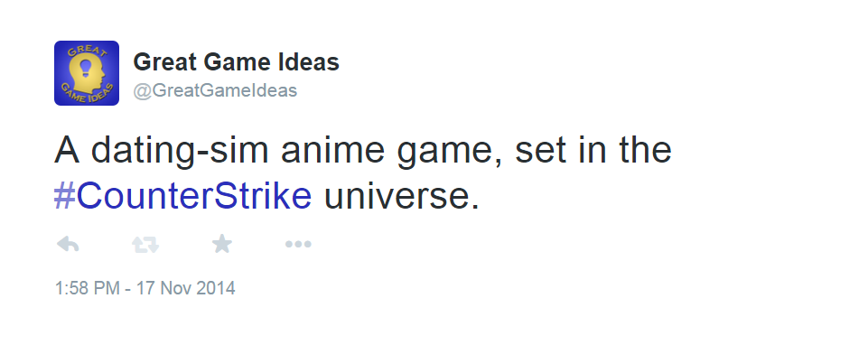Click the reply arrow icon
This screenshot has width=868, height=345.
(68, 244)
